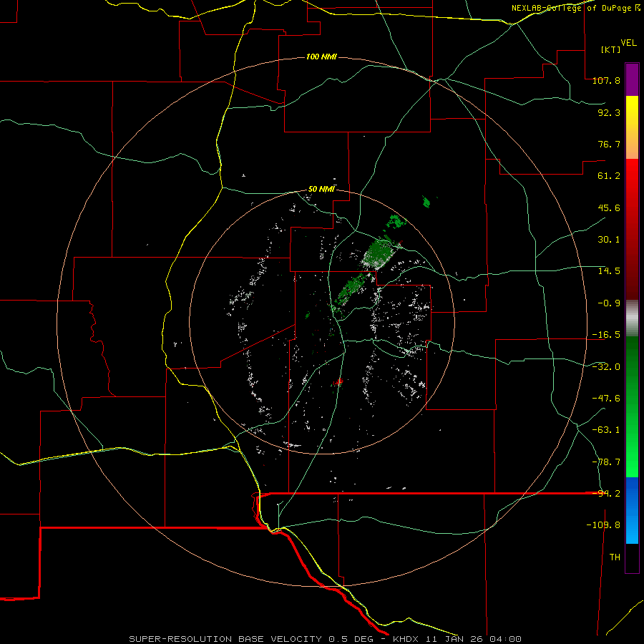Click the -0.9 velocity scale value
Screen dimensions: 644x644
tap(609, 303)
